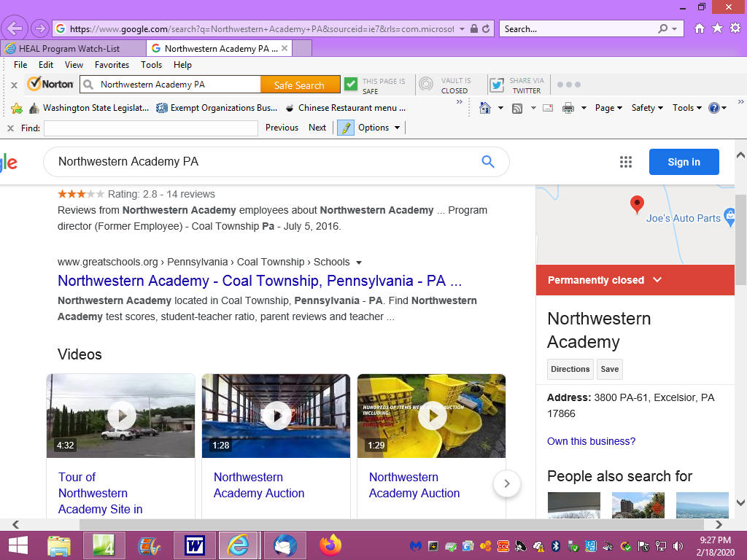747x560 pixels.
Task: Expand the Page dropdown menu
Action: coord(608,108)
